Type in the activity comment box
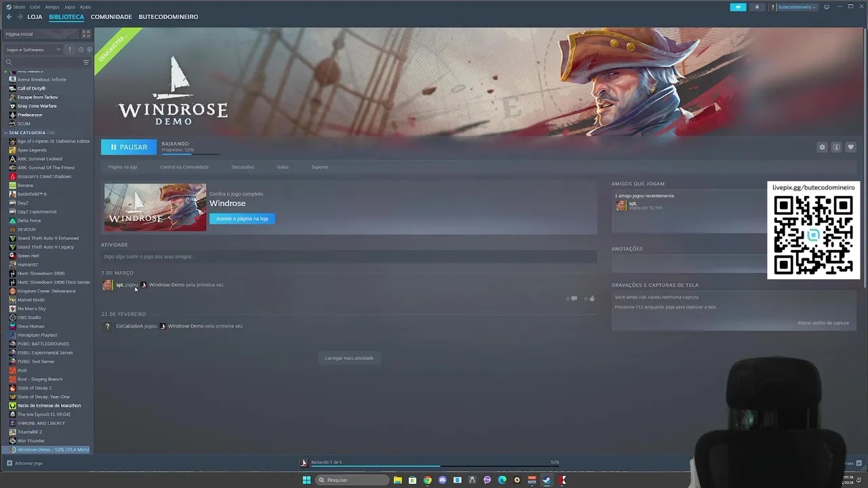Viewport: 868px width, 488px height. (x=349, y=257)
